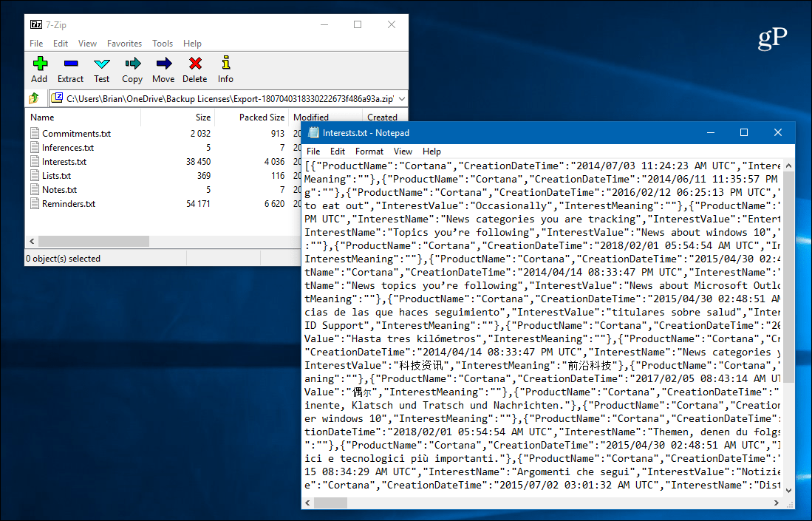Sort files by the Created column
The width and height of the screenshot is (812, 521).
(x=382, y=118)
